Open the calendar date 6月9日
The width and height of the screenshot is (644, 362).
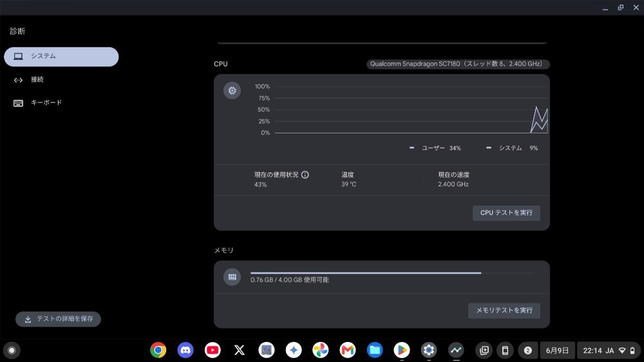point(557,350)
